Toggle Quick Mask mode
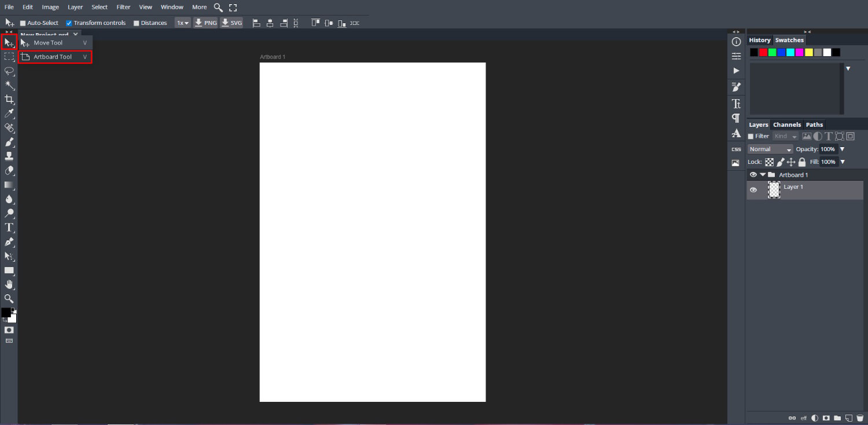Image resolution: width=868 pixels, height=425 pixels. click(9, 329)
